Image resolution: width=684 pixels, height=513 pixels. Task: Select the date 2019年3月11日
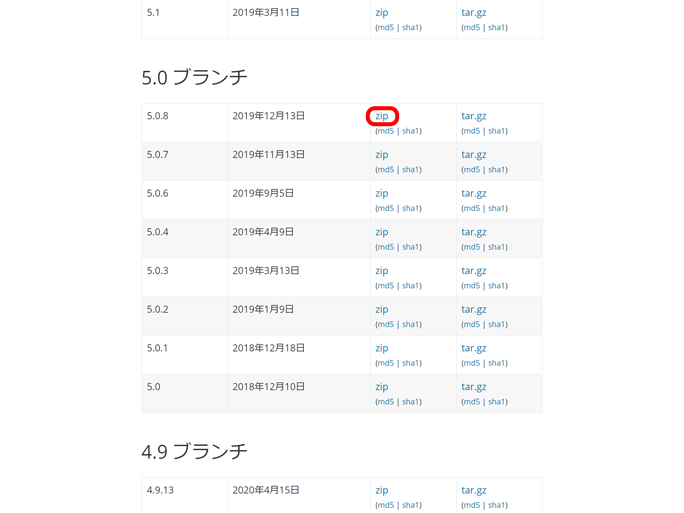click(266, 12)
